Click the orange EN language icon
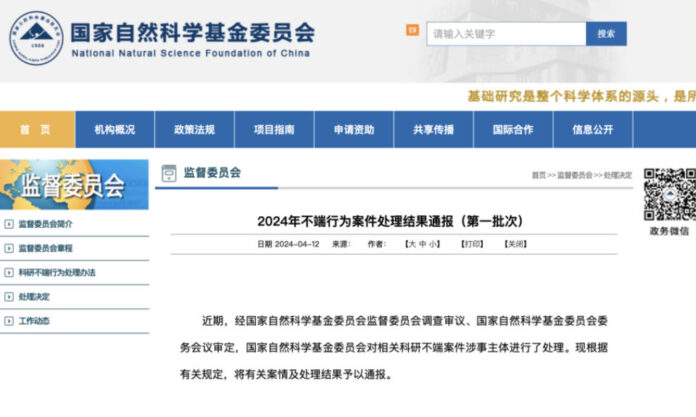The height and width of the screenshot is (417, 696). pos(412,31)
